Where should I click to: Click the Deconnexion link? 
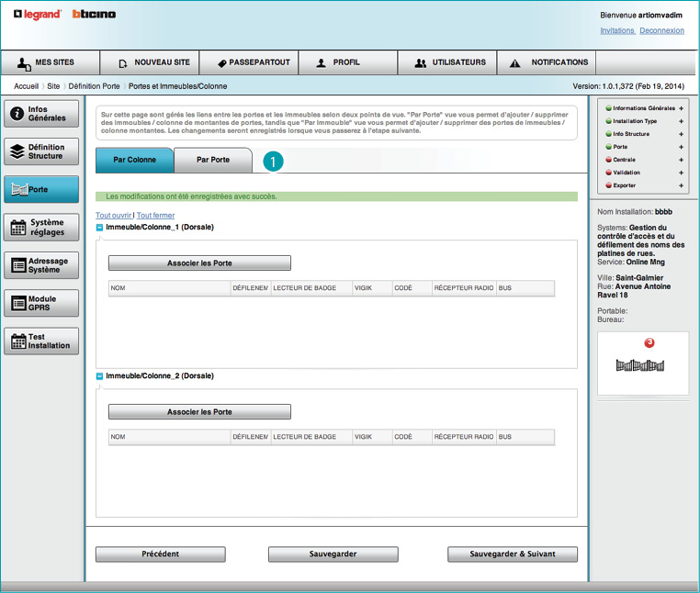(661, 30)
